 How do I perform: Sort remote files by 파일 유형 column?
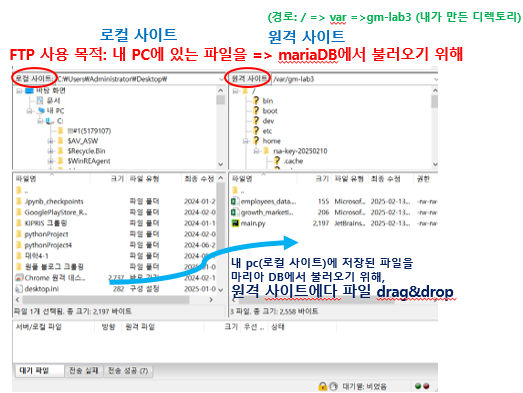pos(349,179)
